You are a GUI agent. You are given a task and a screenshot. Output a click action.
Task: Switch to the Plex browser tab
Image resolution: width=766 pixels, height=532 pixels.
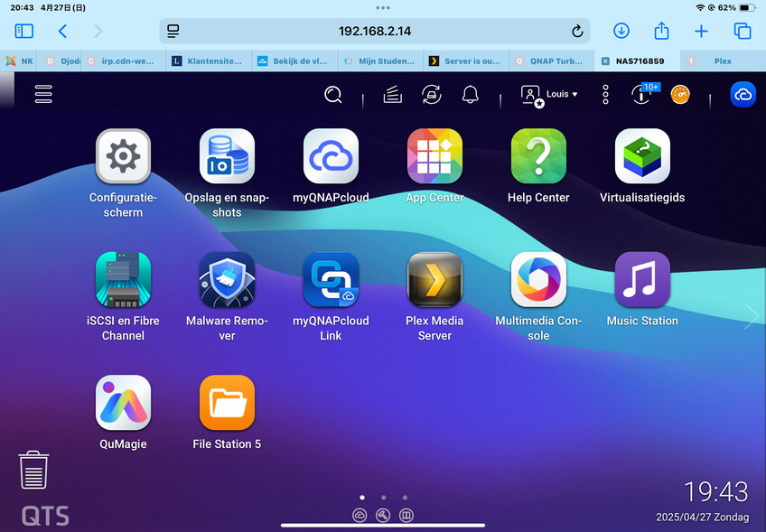click(x=723, y=61)
